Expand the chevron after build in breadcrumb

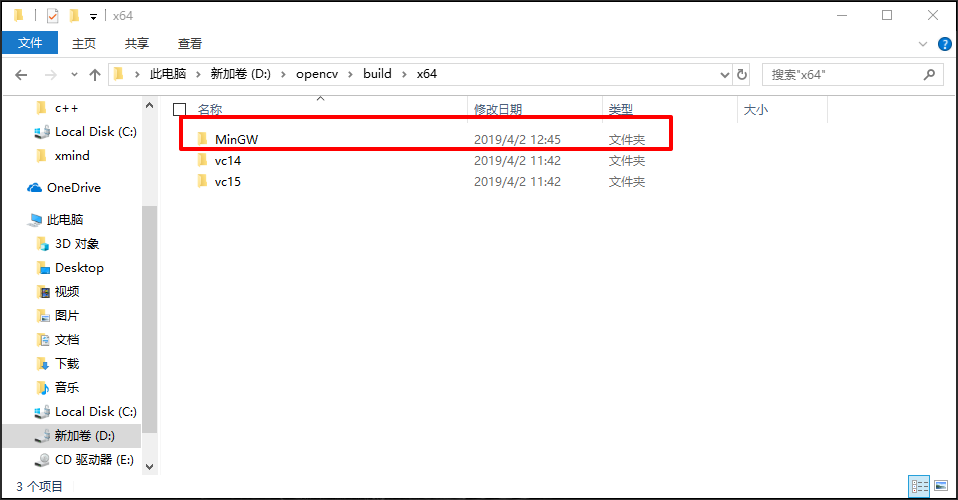click(404, 75)
